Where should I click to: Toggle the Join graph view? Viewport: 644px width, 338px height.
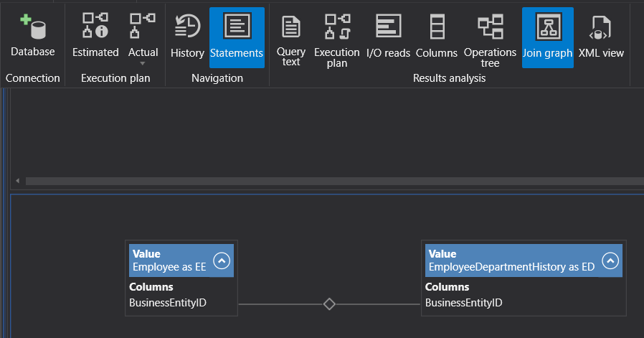(x=547, y=34)
